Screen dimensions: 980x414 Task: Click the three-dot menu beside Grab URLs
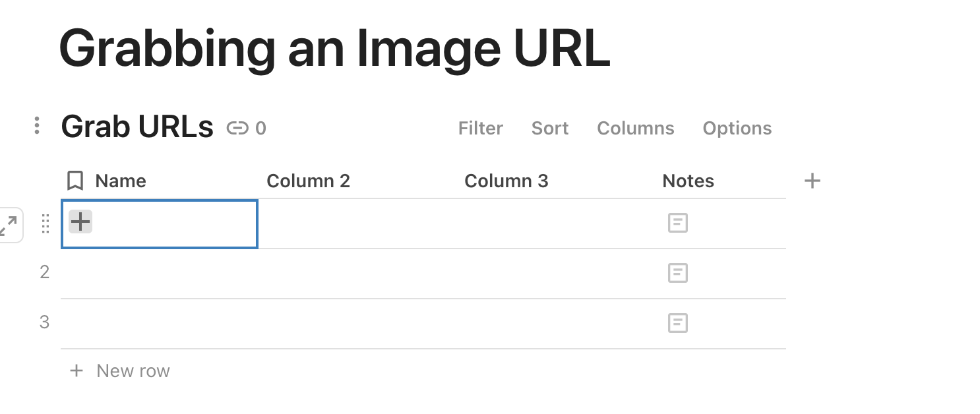(37, 125)
